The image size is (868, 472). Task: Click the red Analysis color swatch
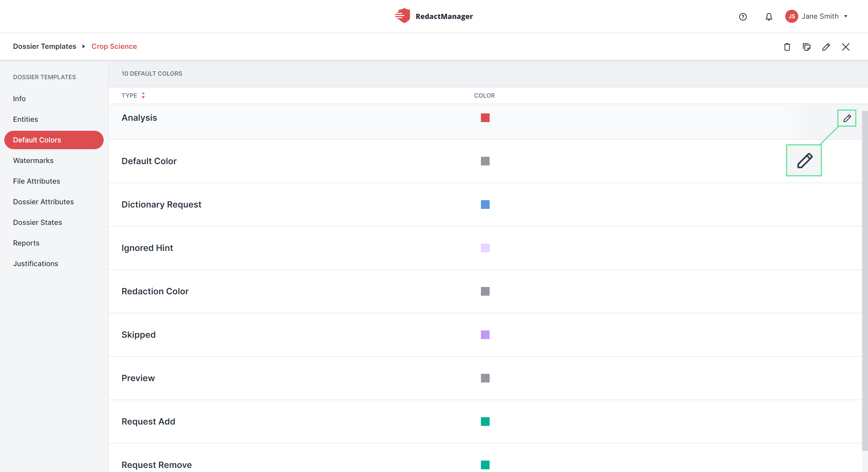485,118
